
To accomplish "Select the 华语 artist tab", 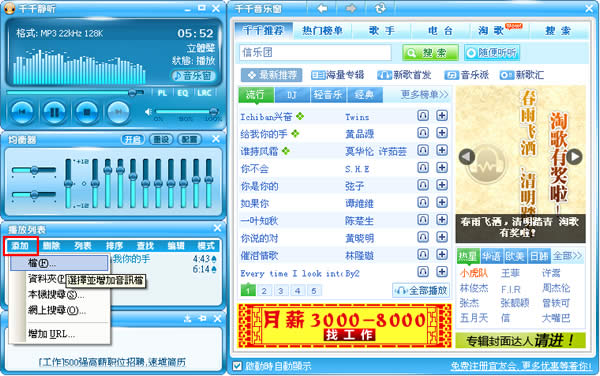I will (491, 256).
